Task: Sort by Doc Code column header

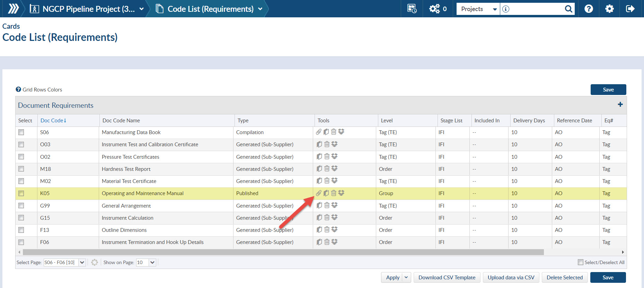Action: (53, 120)
